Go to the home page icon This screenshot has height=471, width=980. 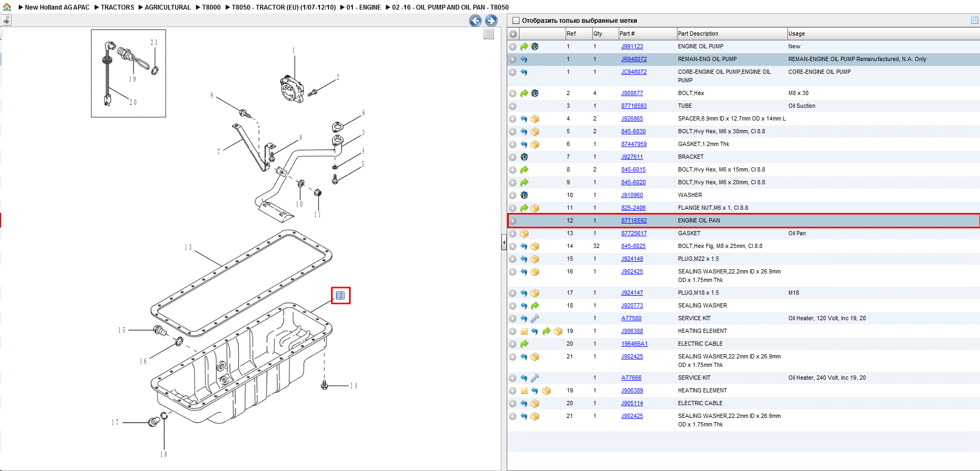tap(7, 7)
